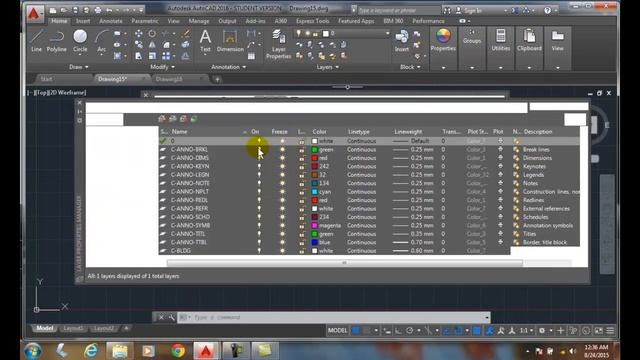Image resolution: width=640 pixels, height=360 pixels.
Task: Toggle Freeze sun icon for layer C-ANNO-DIMS
Action: pyautogui.click(x=282, y=158)
